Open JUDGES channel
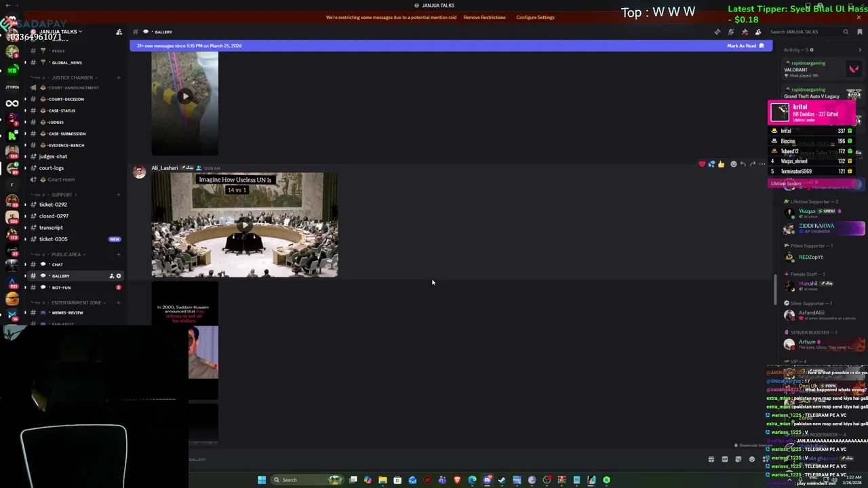This screenshot has height=488, width=868. pyautogui.click(x=75, y=122)
